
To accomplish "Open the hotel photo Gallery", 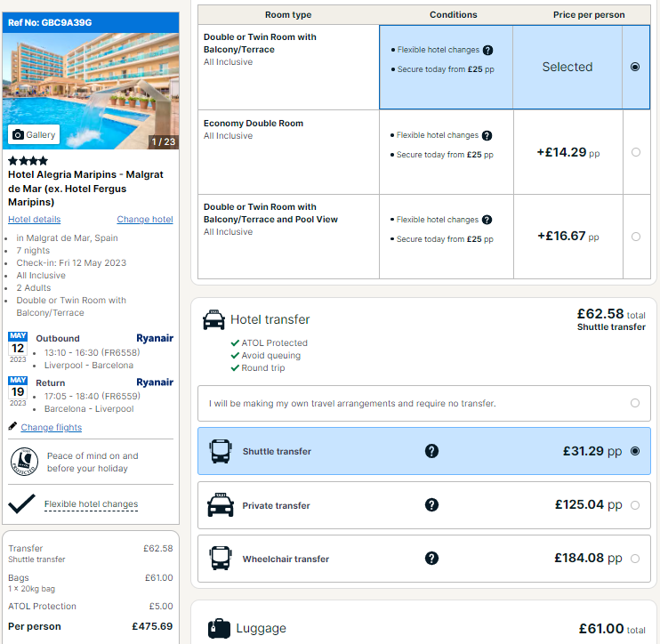I will point(34,134).
